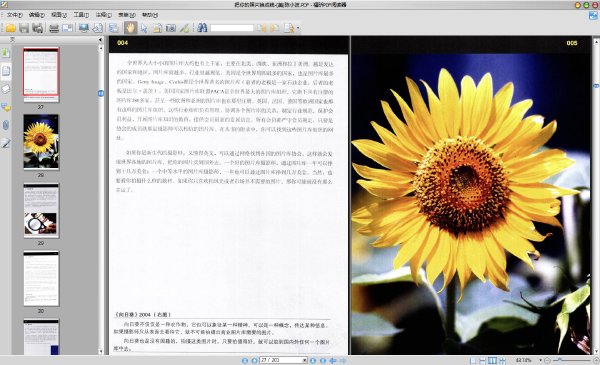Select the Hand tool
The height and width of the screenshot is (365, 600).
click(x=130, y=28)
